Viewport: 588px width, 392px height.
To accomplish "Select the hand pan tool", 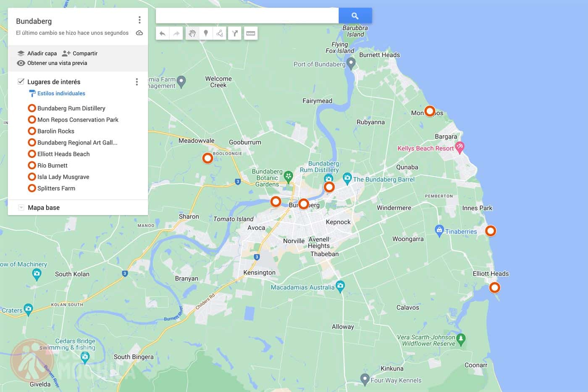I will [x=192, y=33].
